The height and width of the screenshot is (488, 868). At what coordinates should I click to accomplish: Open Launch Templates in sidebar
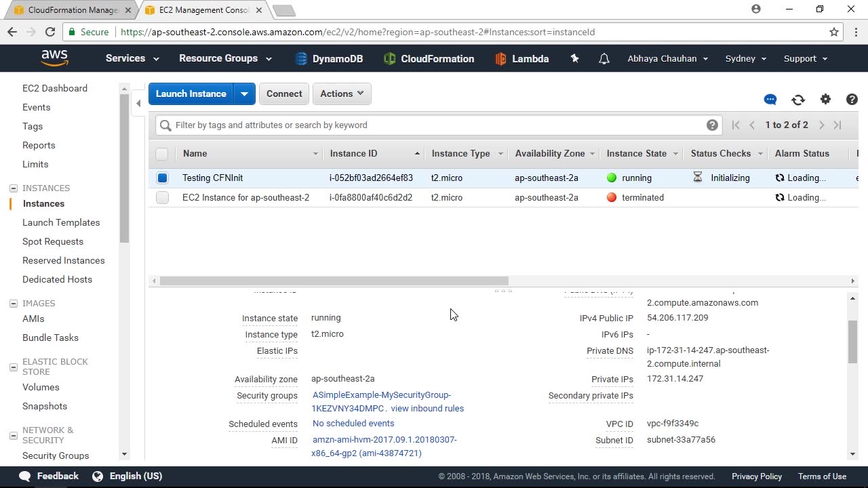point(61,222)
